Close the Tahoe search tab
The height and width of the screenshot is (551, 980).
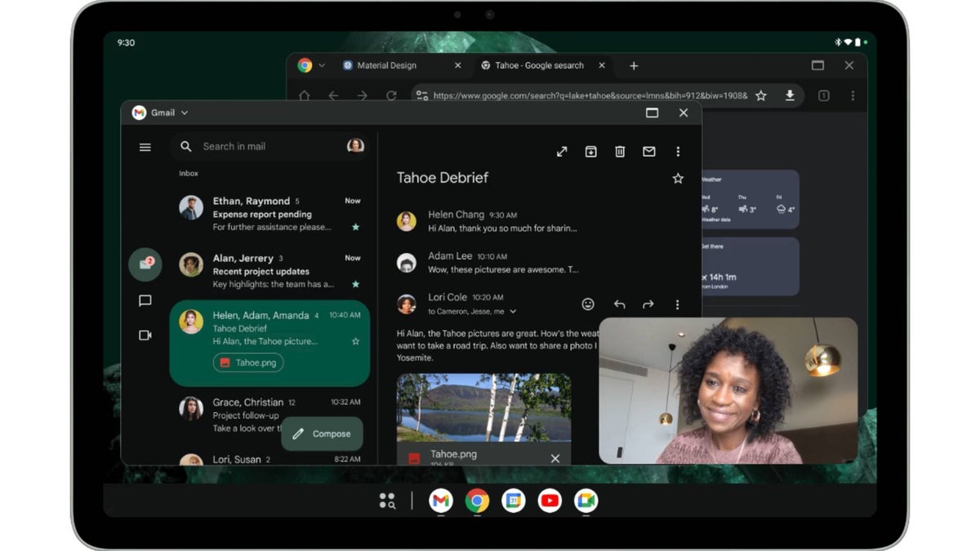point(602,65)
